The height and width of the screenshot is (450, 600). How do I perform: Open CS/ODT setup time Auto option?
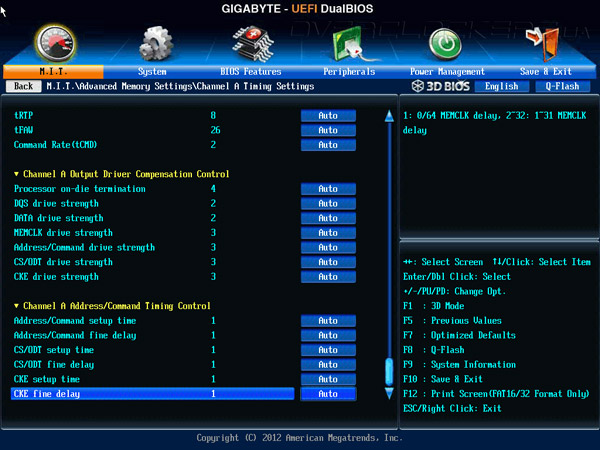point(328,350)
